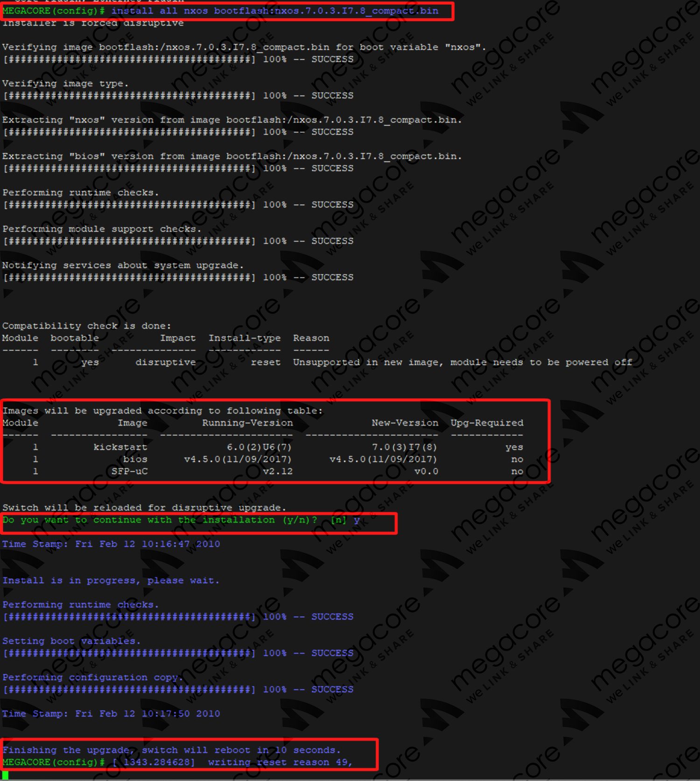This screenshot has width=700, height=781.
Task: Select "Install is in progress, please wait."
Action: click(x=111, y=581)
